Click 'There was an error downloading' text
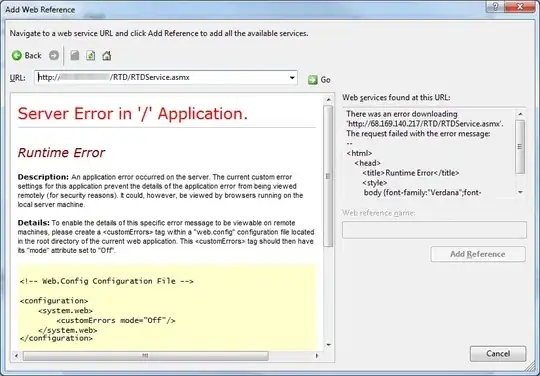 402,114
